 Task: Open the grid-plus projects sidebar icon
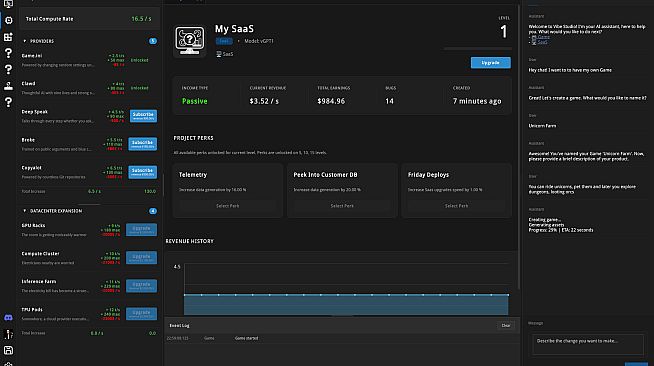8,37
